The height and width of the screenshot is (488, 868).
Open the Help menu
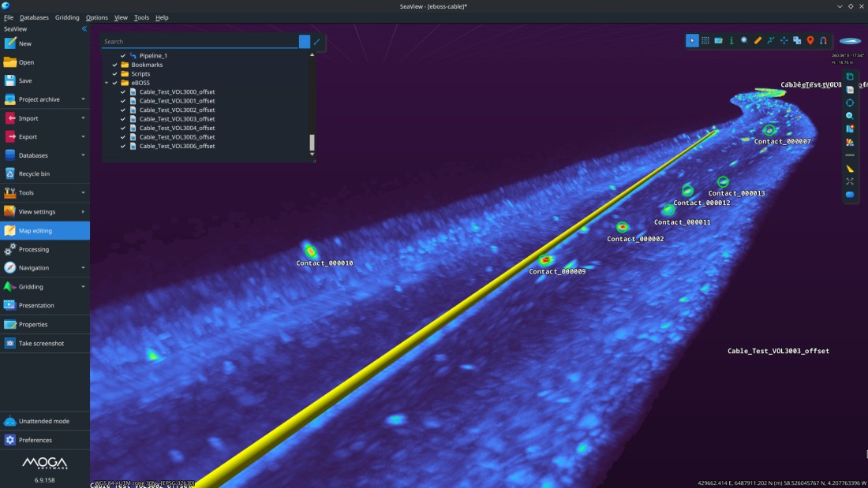coord(162,17)
